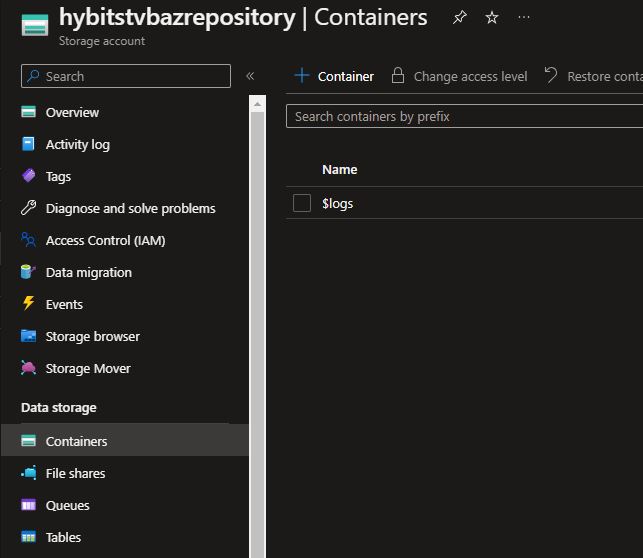Open Storage browser
Screen dimensions: 643x558
point(92,336)
